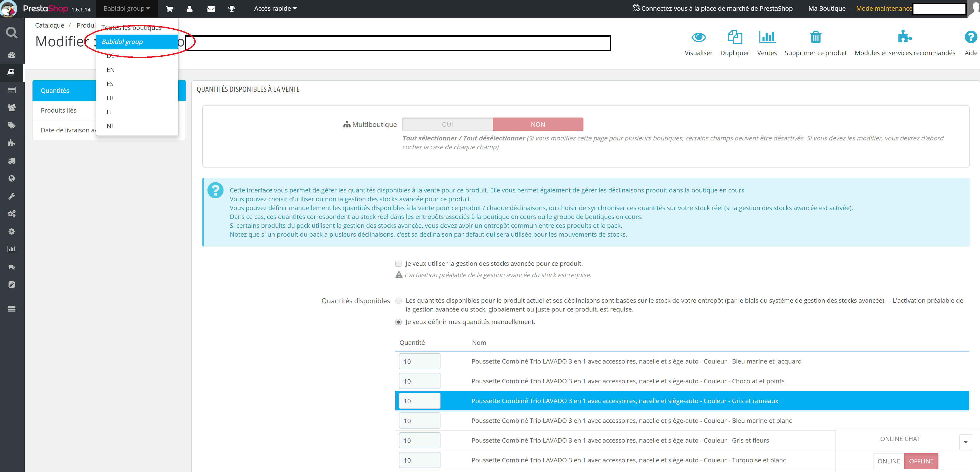Click the Ma Boutique link
This screenshot has height=472, width=980.
pos(827,8)
